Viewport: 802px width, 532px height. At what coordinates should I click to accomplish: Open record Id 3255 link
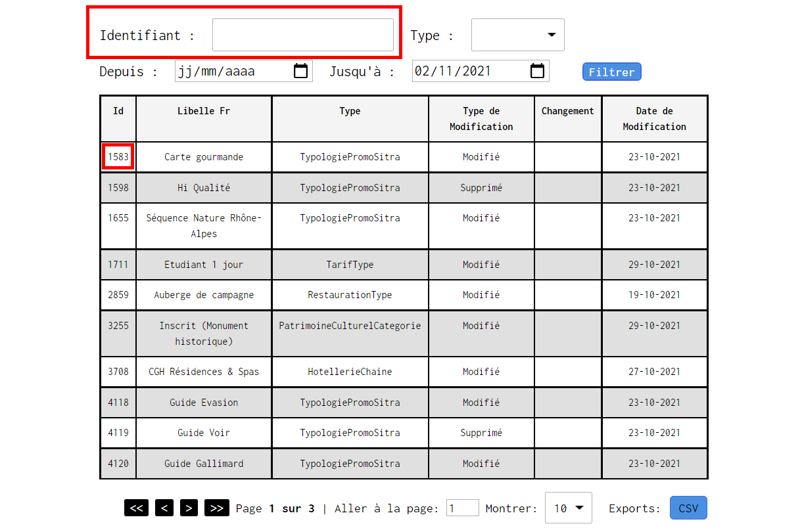[118, 326]
